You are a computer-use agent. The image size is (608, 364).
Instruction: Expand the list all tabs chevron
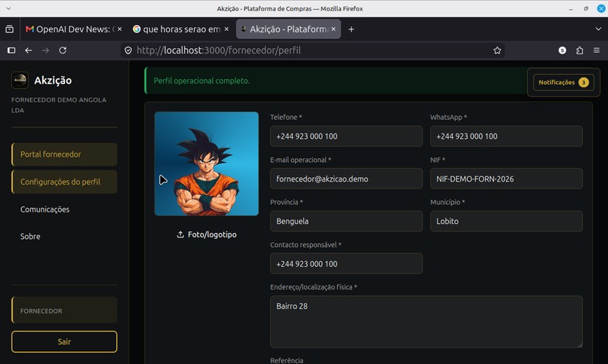coord(598,29)
